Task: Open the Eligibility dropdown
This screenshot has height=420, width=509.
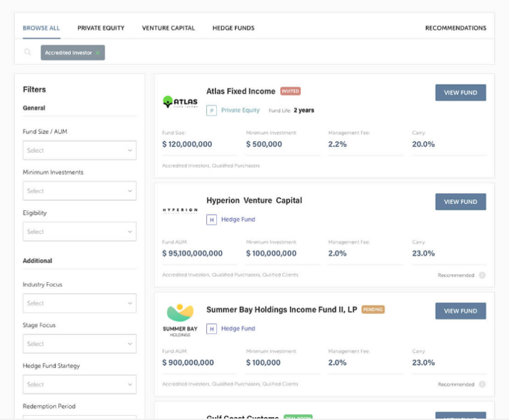Action: [x=80, y=232]
